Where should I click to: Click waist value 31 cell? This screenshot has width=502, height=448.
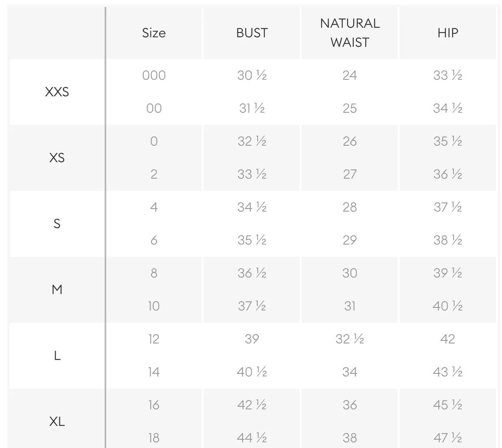(x=350, y=306)
